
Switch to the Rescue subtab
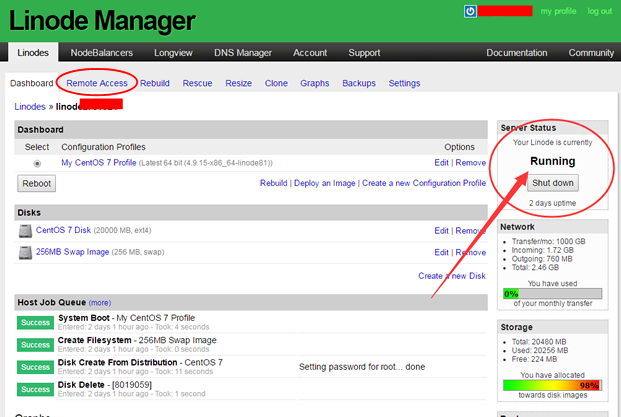click(x=197, y=83)
